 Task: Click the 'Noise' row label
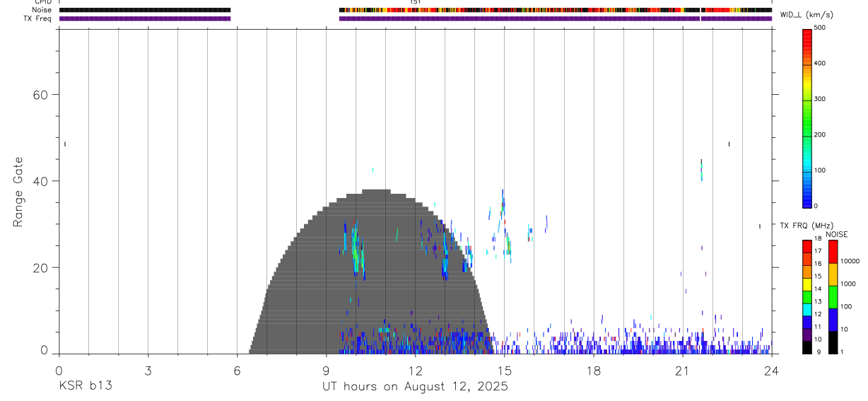pyautogui.click(x=42, y=10)
